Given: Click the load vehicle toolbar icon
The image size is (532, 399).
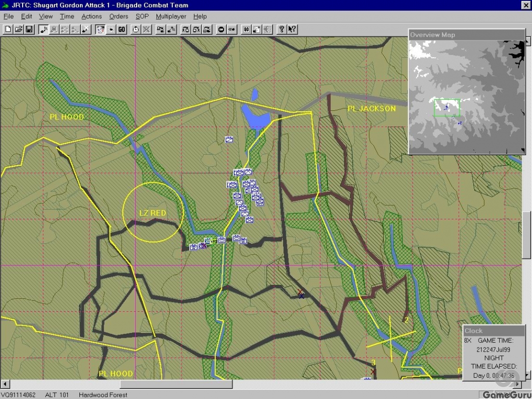Looking at the screenshot, I should pyautogui.click(x=185, y=29).
